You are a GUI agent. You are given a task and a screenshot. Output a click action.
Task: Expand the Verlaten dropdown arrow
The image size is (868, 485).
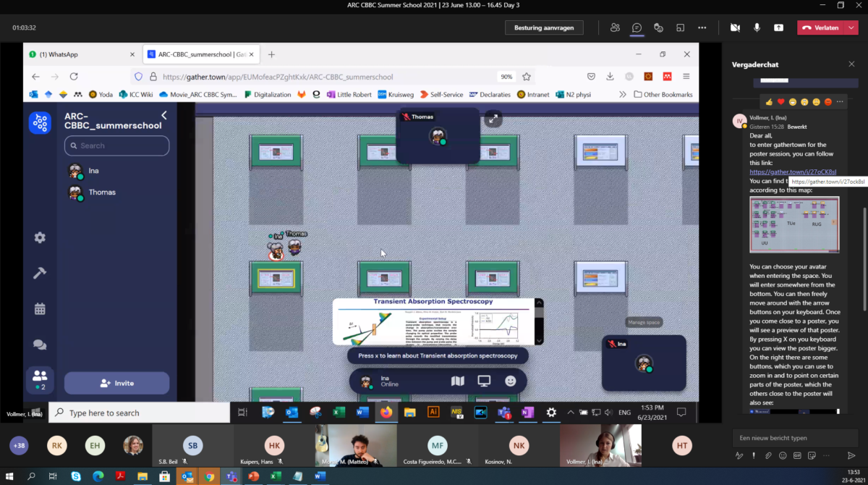(851, 28)
